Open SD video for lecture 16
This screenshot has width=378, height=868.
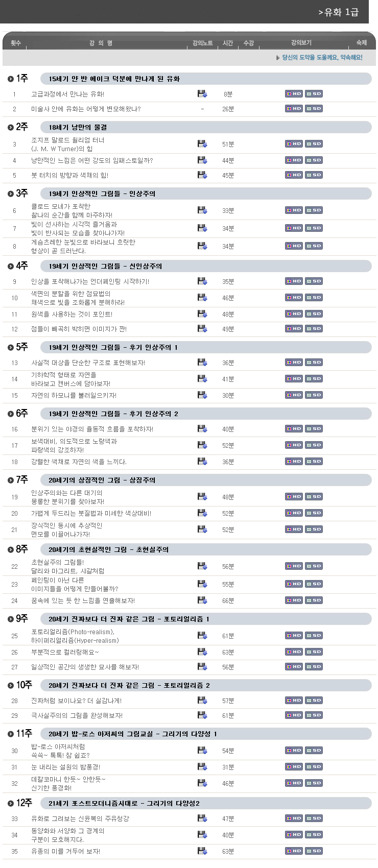314,428
